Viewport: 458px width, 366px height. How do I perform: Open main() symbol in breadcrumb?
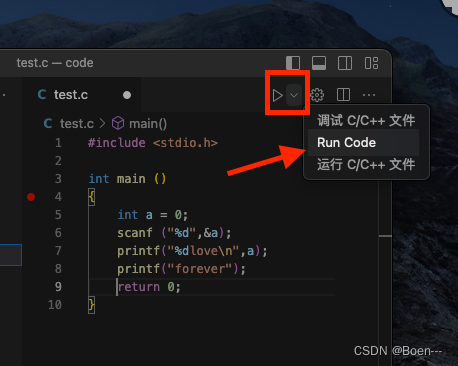(148, 124)
